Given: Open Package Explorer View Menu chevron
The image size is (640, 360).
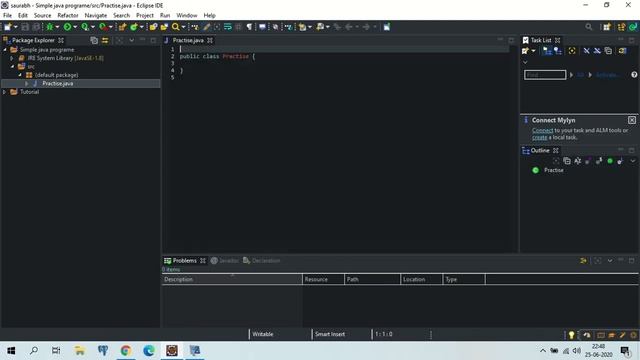Looking at the screenshot, I should (131, 40).
